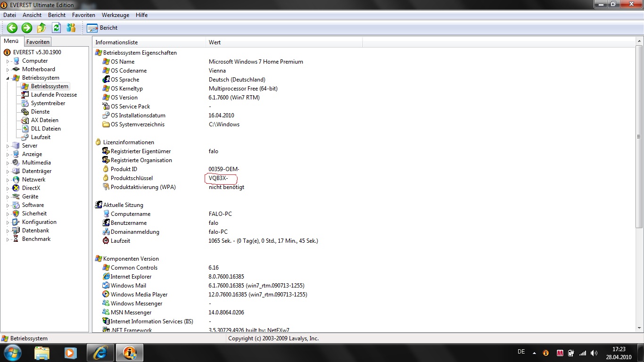Open Windows Explorer from taskbar

tap(42, 353)
